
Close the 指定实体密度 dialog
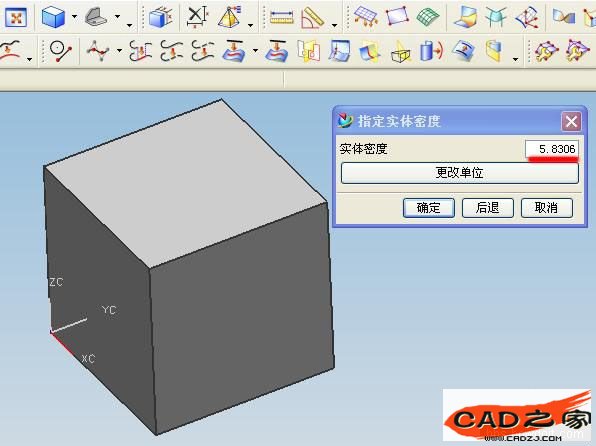pyautogui.click(x=571, y=122)
